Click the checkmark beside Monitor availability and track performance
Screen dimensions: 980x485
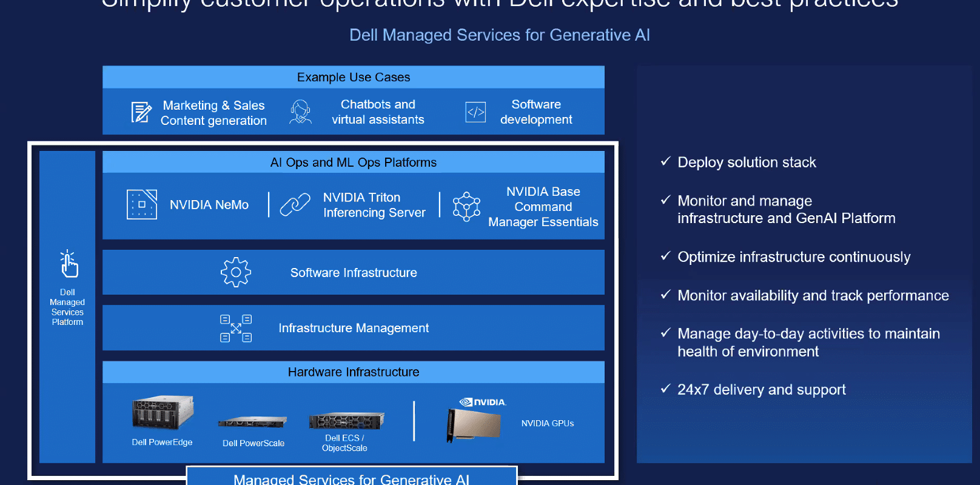point(665,294)
